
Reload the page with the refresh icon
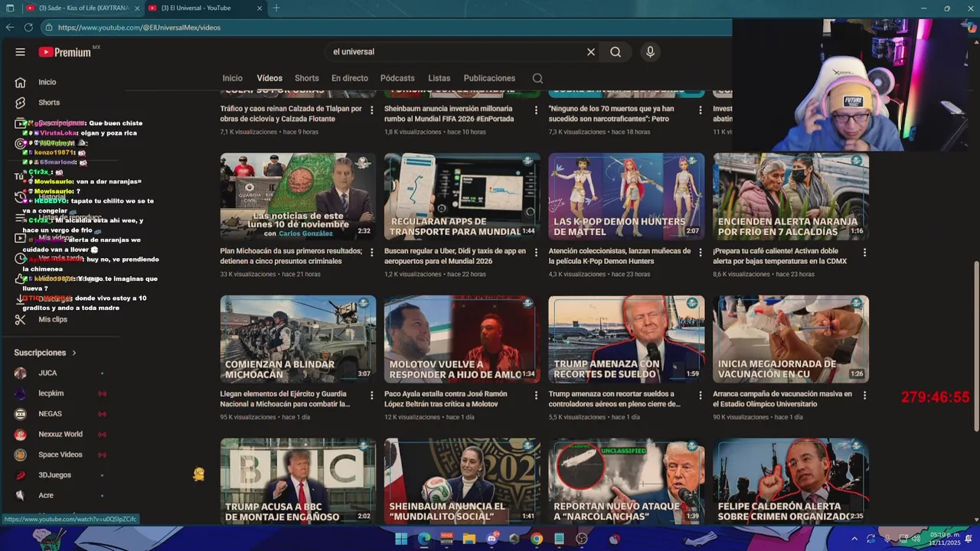(x=28, y=27)
